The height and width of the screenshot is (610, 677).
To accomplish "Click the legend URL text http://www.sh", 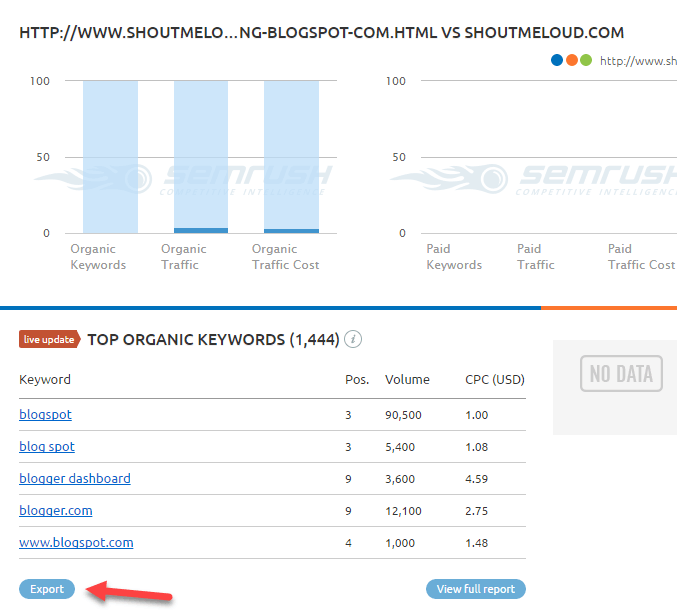I will point(638,61).
